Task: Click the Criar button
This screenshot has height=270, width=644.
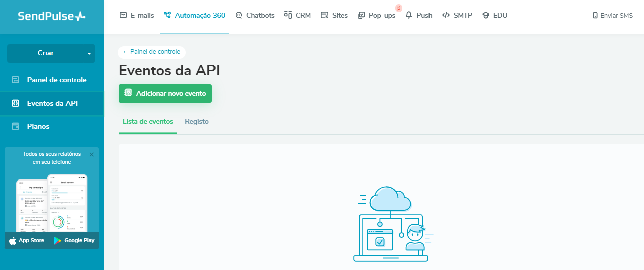Action: click(x=45, y=53)
